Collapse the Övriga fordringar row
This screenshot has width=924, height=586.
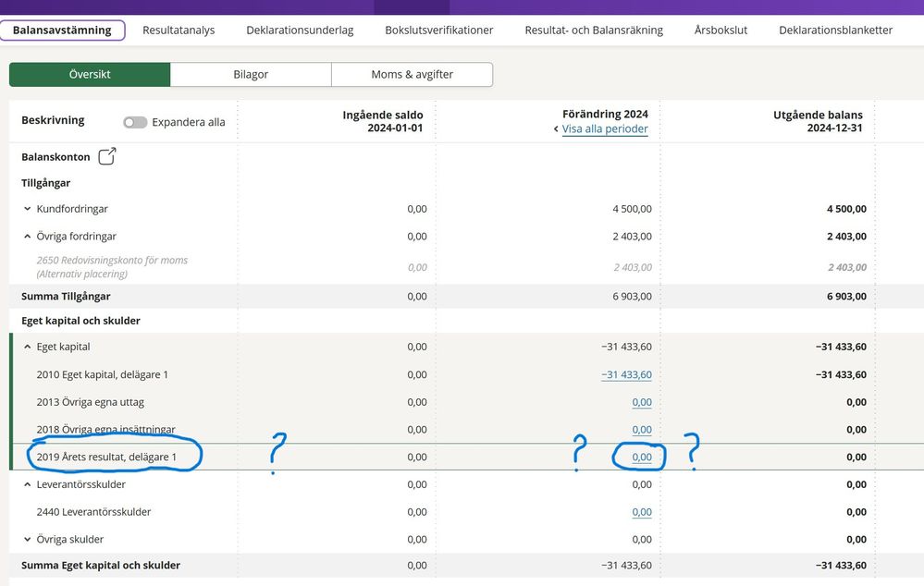point(28,237)
